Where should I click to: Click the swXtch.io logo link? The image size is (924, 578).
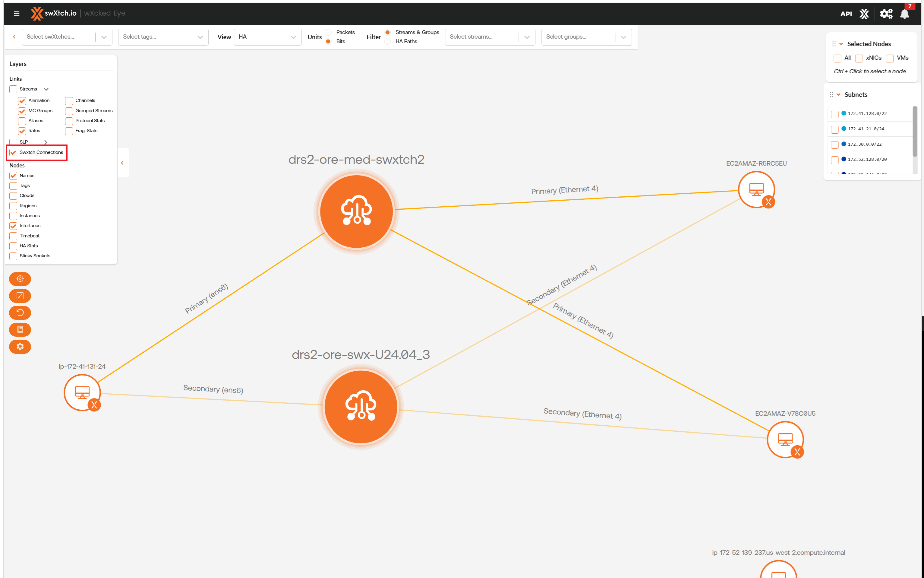53,13
